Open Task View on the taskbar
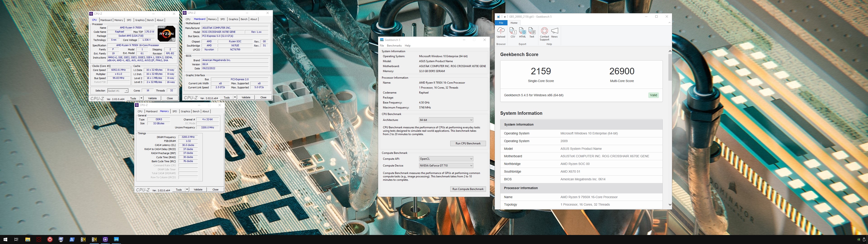The image size is (868, 244). (16, 240)
